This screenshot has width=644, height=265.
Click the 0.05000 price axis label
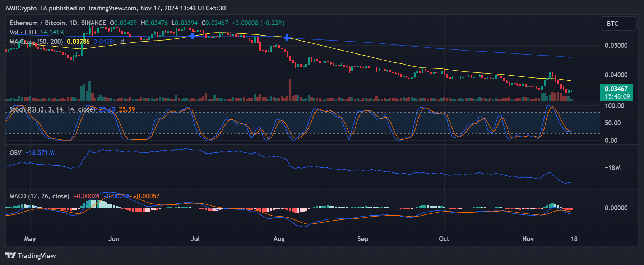(616, 46)
